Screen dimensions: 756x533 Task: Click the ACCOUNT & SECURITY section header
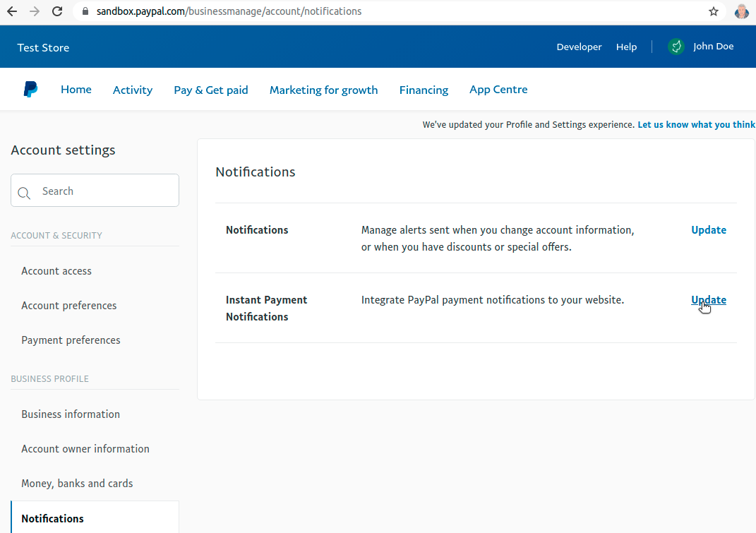[56, 235]
